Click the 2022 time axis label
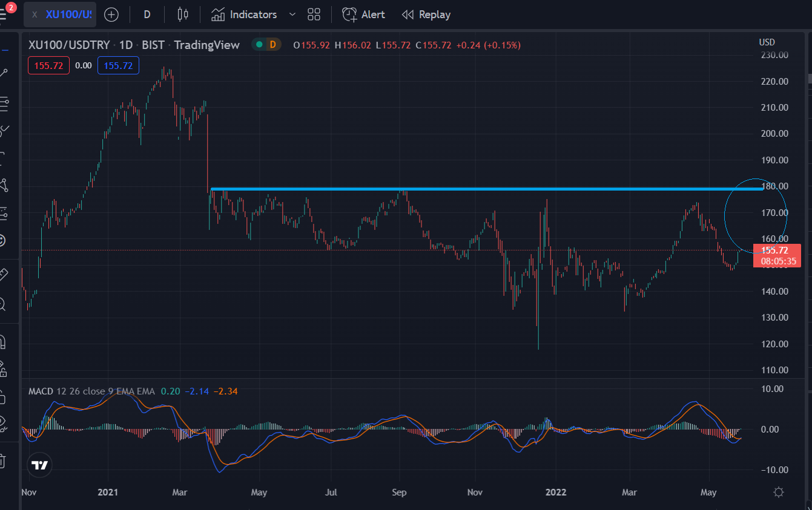Screen dimensions: 812x510 click(555, 492)
